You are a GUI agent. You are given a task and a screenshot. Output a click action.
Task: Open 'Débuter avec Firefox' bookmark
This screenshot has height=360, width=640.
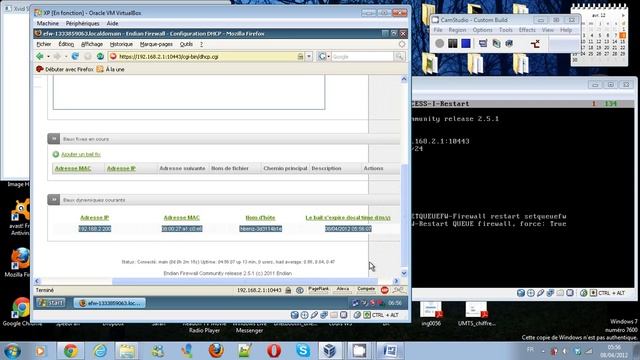coord(65,69)
